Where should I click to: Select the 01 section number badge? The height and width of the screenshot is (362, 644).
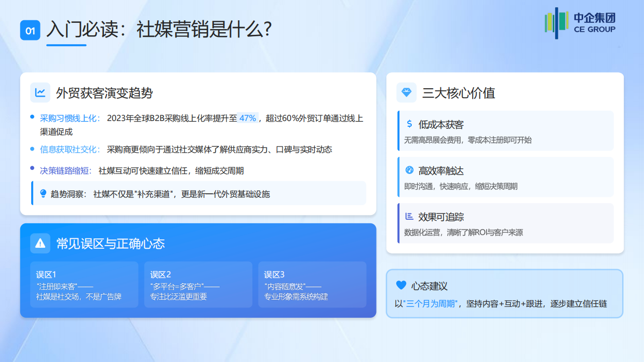coord(30,30)
